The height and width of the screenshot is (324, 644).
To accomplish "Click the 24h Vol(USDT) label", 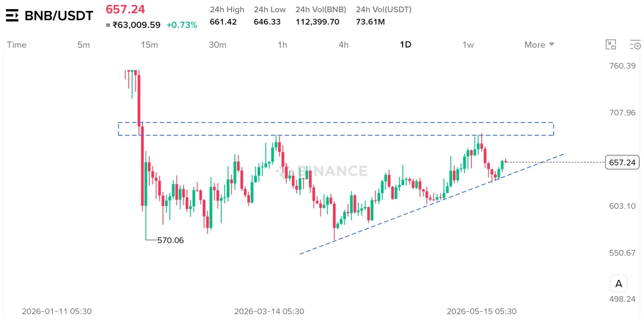I will (x=384, y=10).
